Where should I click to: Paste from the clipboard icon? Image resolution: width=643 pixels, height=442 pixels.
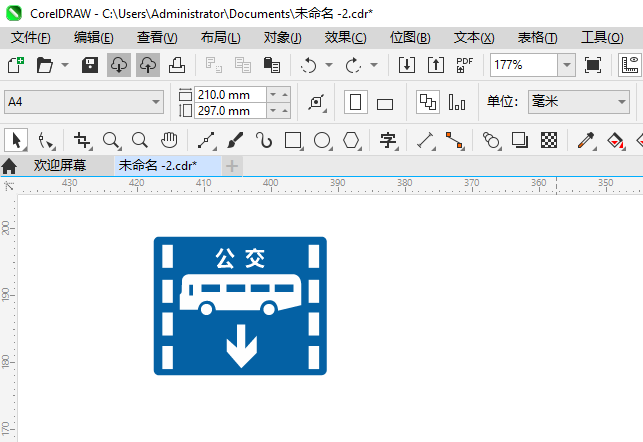pos(271,65)
